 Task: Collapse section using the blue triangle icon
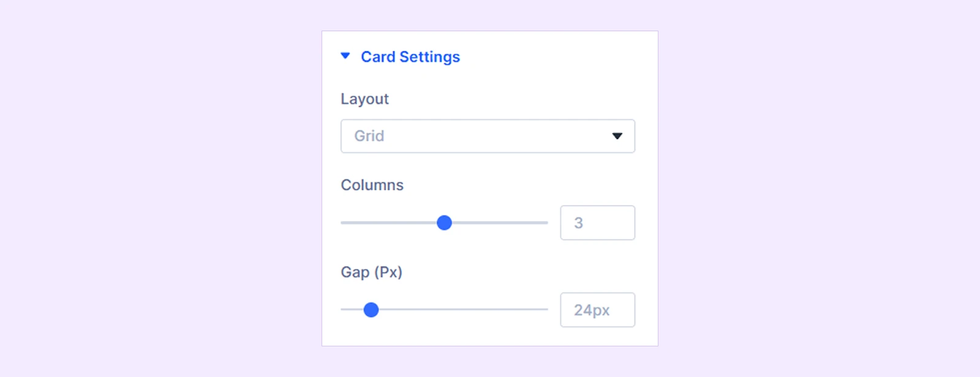click(x=345, y=56)
